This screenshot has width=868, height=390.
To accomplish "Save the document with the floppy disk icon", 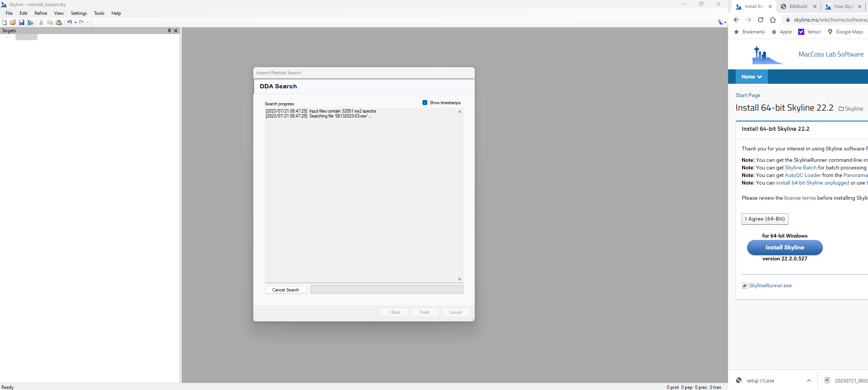I will pos(22,22).
